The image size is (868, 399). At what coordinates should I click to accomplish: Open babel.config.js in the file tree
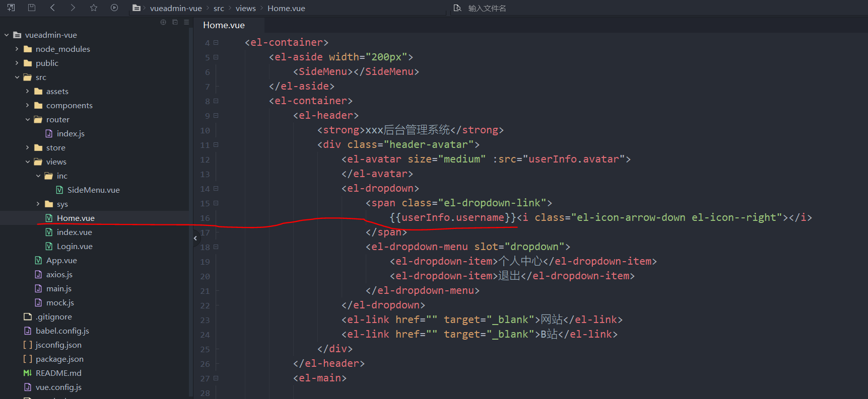[x=62, y=331]
